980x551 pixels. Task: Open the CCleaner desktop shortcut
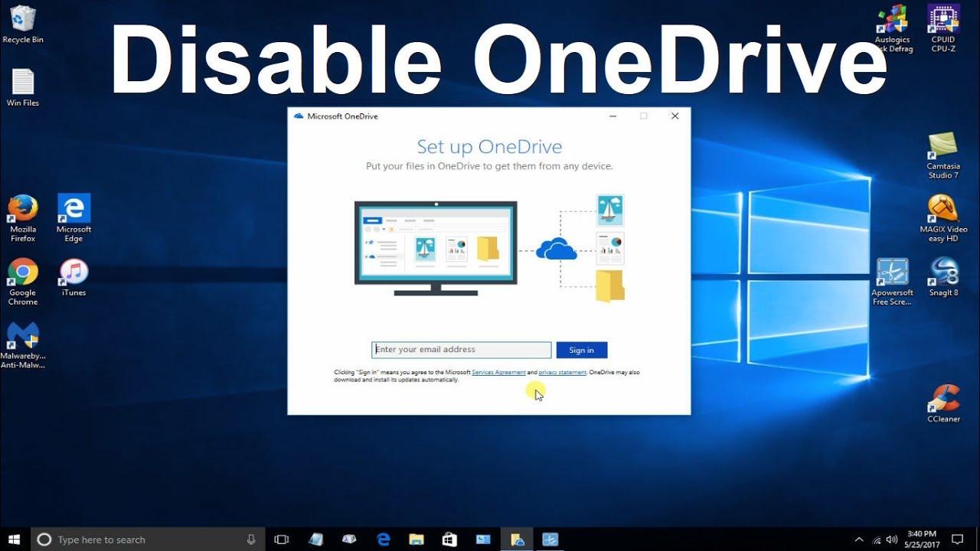(x=943, y=403)
